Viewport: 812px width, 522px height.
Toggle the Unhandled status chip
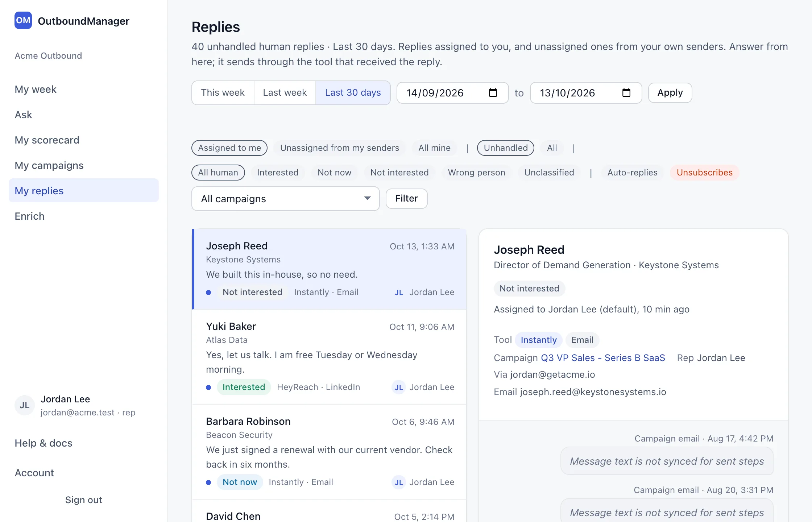(506, 148)
